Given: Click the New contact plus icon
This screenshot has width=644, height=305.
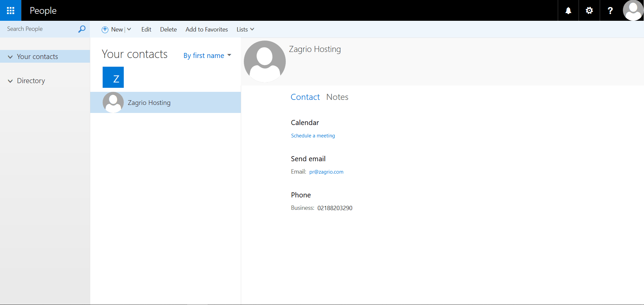Looking at the screenshot, I should tap(105, 29).
